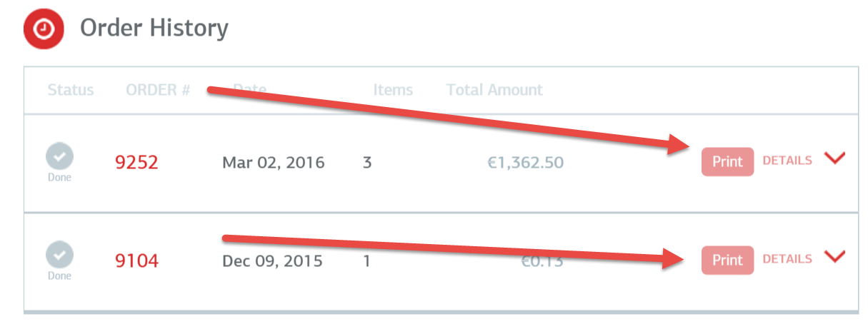Sort by the Total Amount column header
This screenshot has height=334, width=868.
pyautogui.click(x=494, y=90)
